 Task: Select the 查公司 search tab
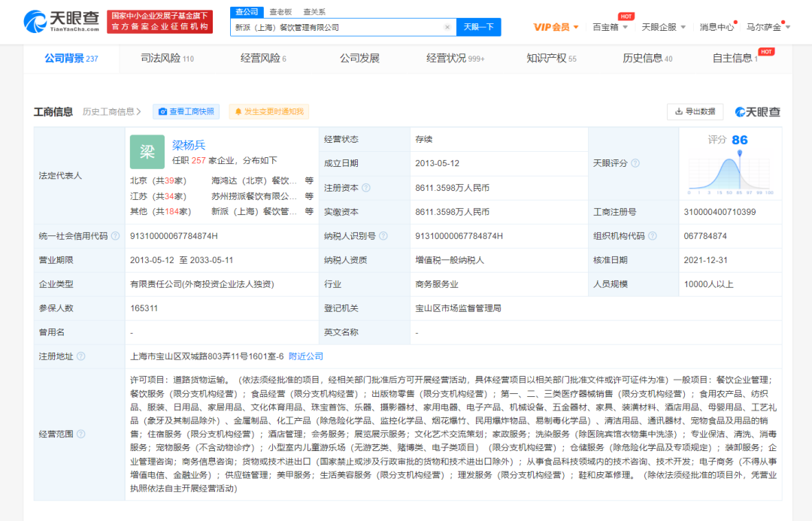pos(247,12)
